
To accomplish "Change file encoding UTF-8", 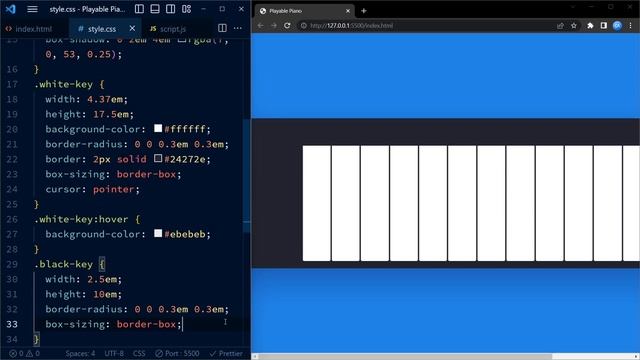I will coord(114,353).
